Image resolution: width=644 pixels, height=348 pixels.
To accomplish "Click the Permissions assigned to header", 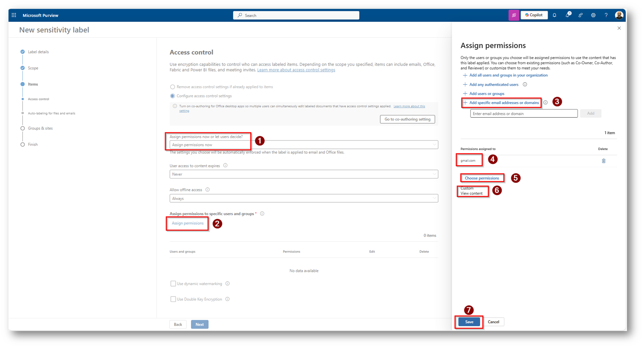I will [x=478, y=149].
